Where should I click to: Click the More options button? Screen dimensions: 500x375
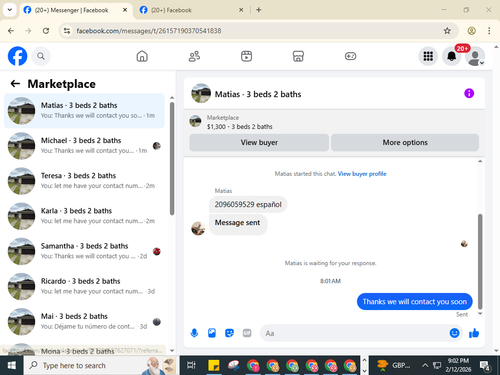405,142
